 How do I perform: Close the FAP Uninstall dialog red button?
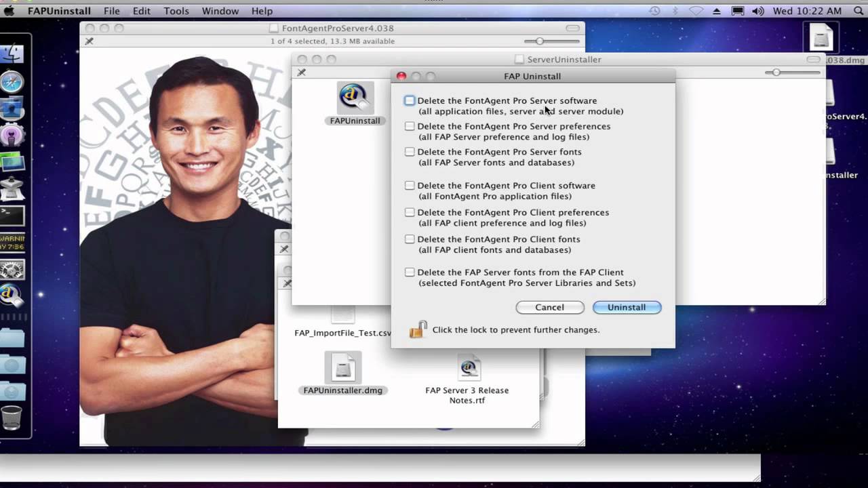[x=401, y=77]
